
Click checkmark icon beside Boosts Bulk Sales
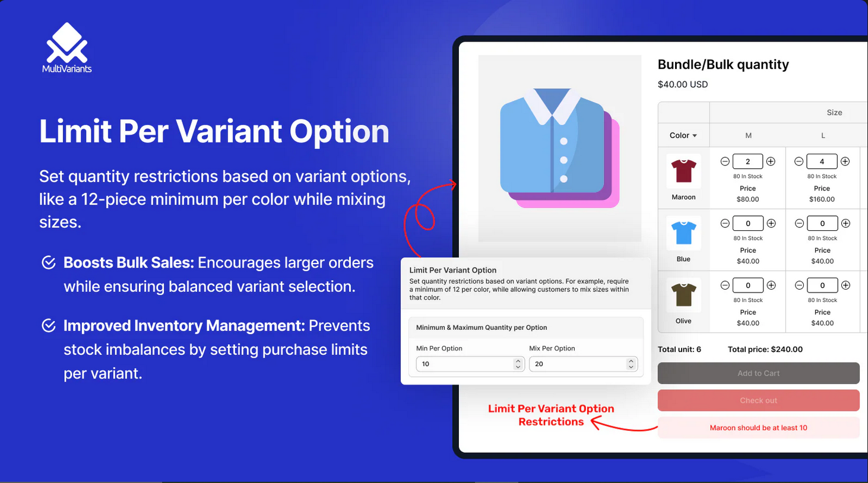(49, 262)
